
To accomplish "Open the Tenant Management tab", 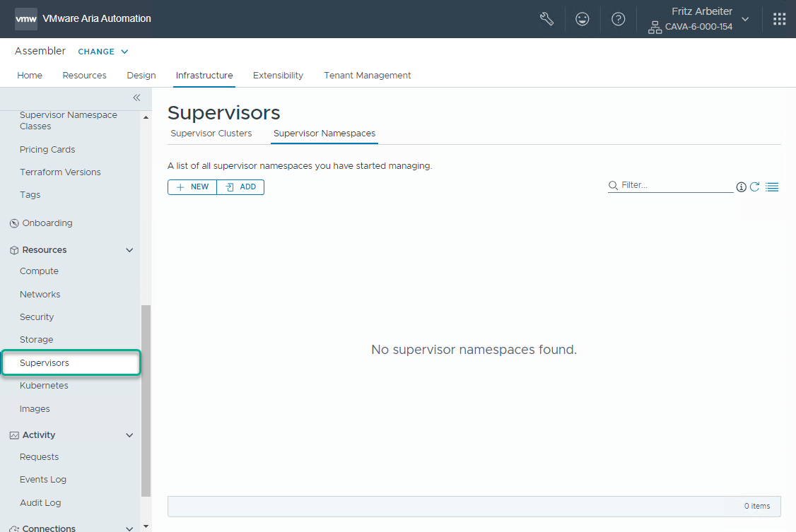I will pyautogui.click(x=368, y=75).
